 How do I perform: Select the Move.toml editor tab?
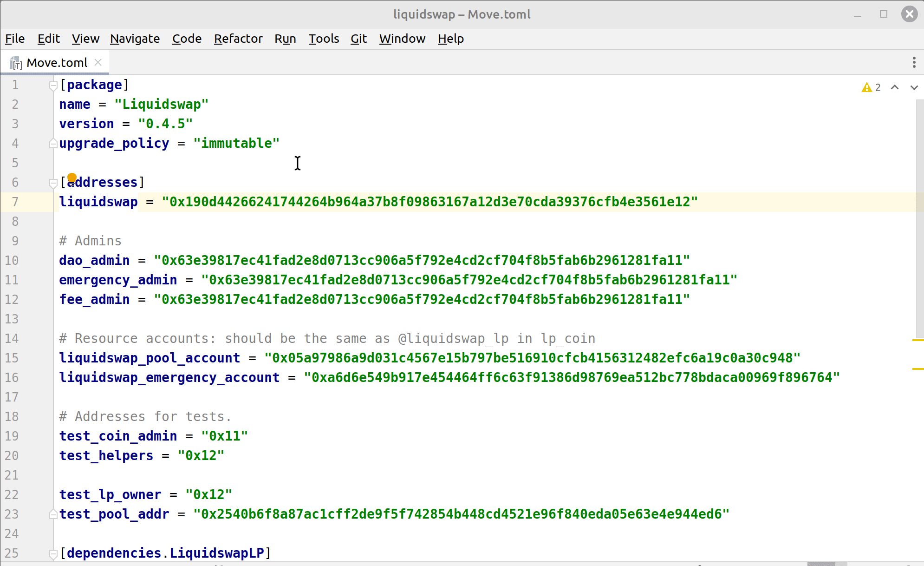[x=57, y=63]
